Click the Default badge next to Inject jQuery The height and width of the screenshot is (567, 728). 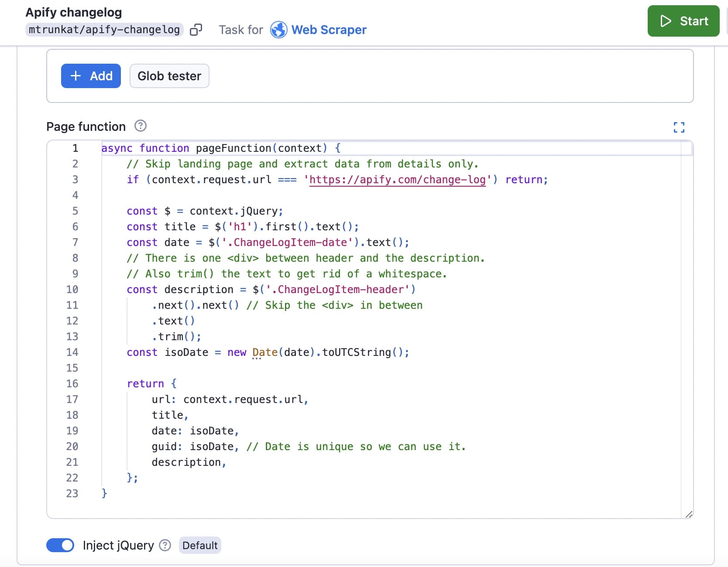[x=200, y=545]
